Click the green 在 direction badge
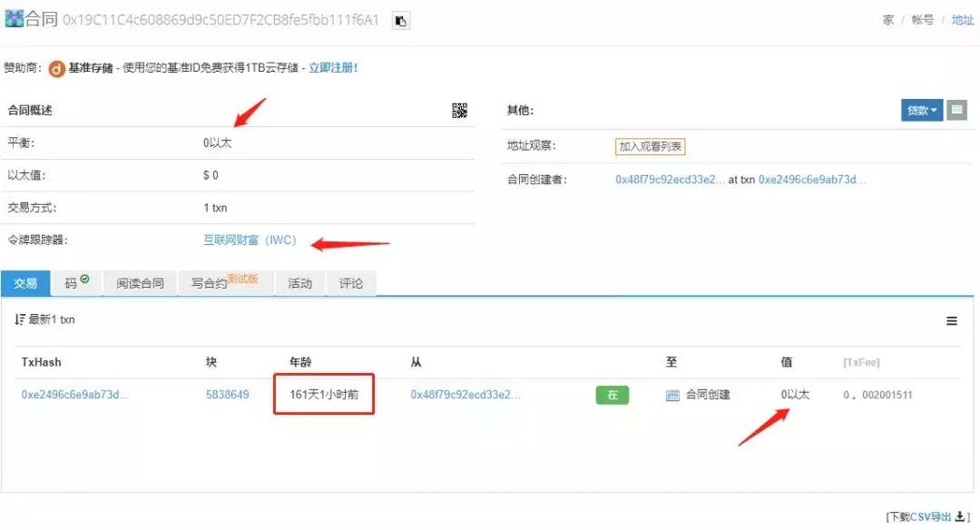 pyautogui.click(x=612, y=395)
